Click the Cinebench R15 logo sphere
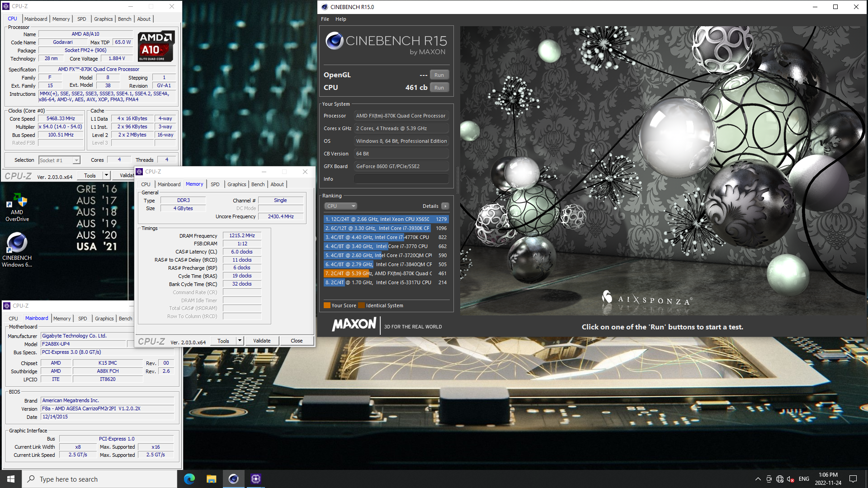The height and width of the screenshot is (488, 868). pos(335,41)
